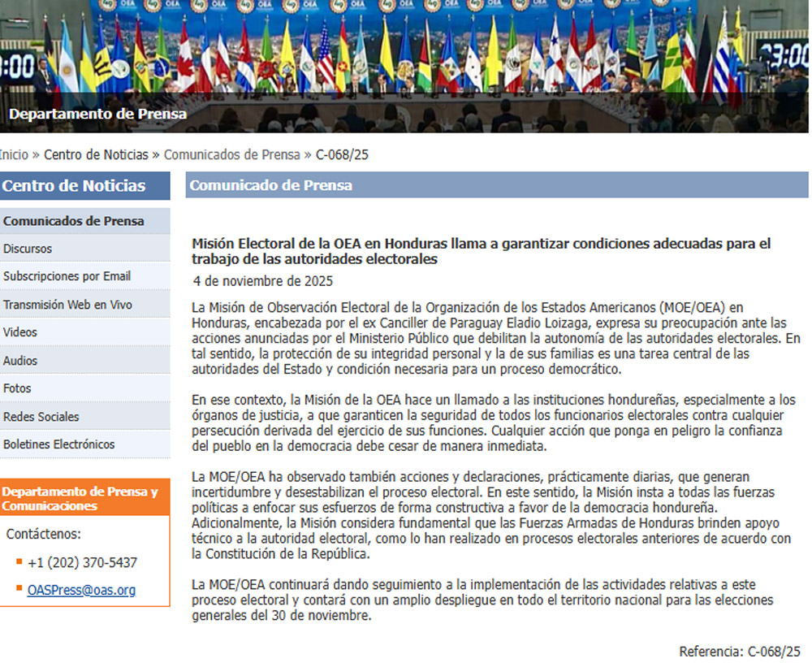Select Comunicados de Prensa in the sidebar
The image size is (812, 663).
tap(74, 221)
